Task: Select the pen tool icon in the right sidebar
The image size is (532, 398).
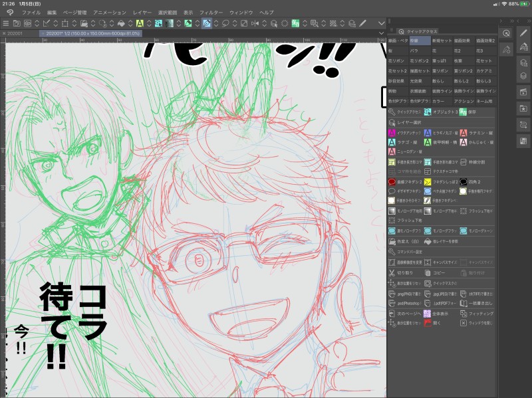Action: coord(523,33)
